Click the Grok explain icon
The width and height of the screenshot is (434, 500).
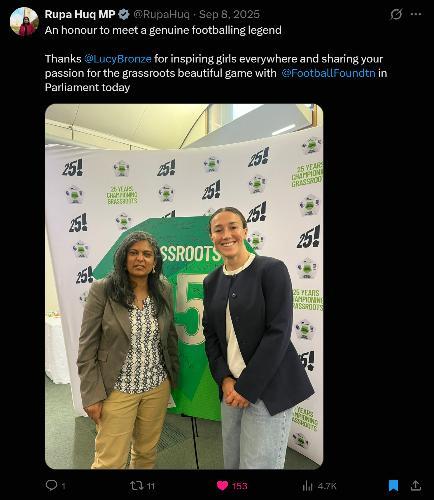point(396,14)
